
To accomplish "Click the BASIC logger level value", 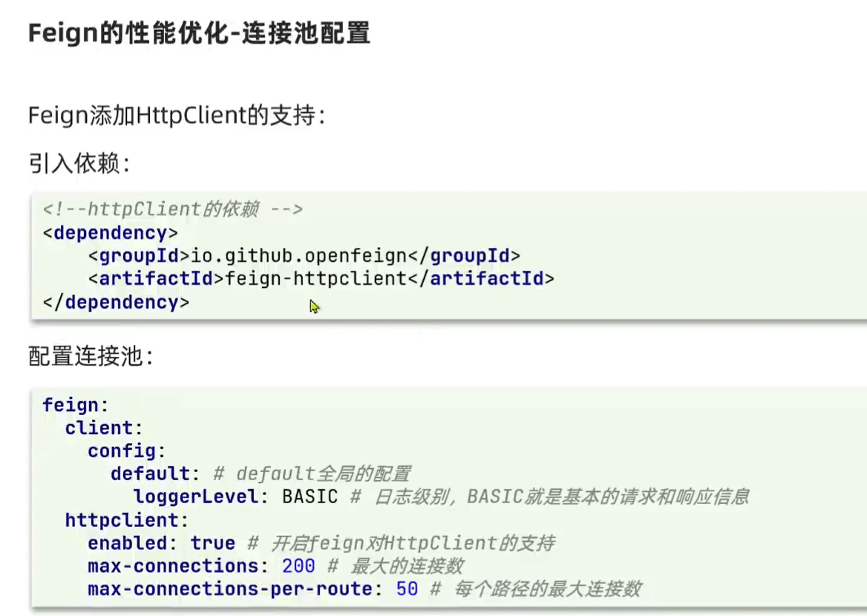I will (310, 497).
